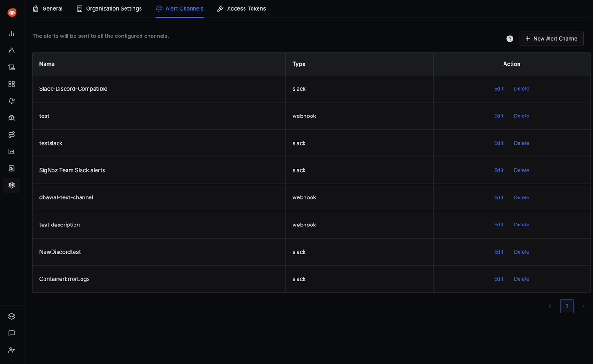Click the webhook type in the test description row

[x=304, y=225]
